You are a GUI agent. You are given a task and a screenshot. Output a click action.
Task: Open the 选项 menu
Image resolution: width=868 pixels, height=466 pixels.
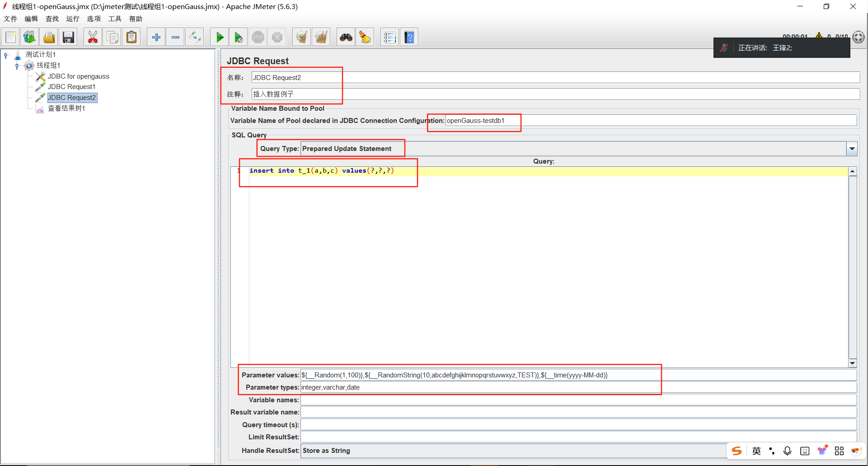coord(94,19)
